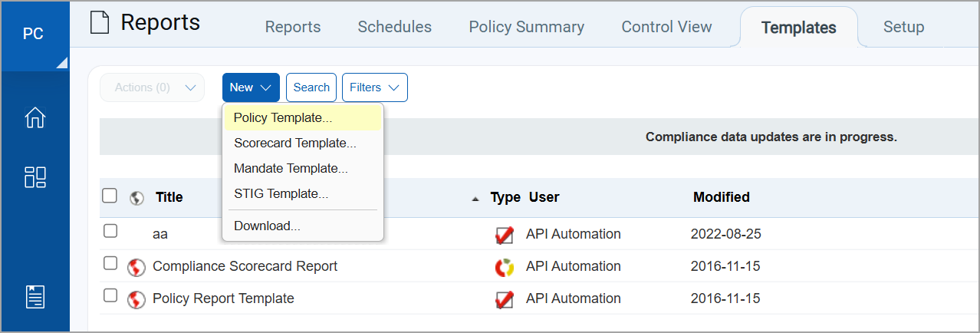Image resolution: width=980 pixels, height=333 pixels.
Task: Click the type icon in aa row
Action: coord(505,235)
